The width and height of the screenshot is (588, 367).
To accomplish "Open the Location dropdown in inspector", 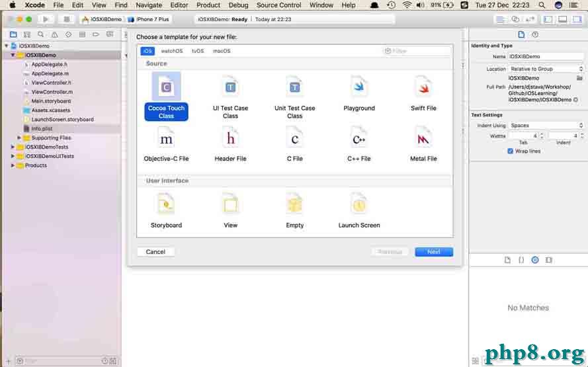I will [x=546, y=69].
